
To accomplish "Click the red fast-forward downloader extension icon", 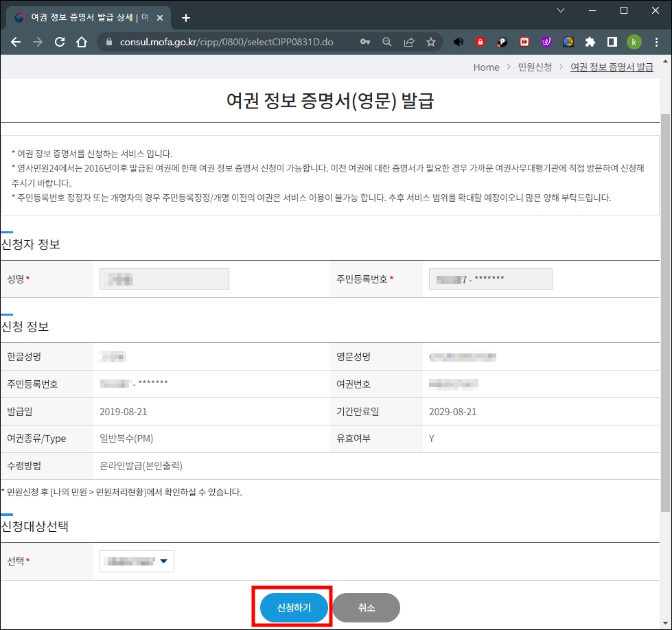I will pyautogui.click(x=524, y=41).
